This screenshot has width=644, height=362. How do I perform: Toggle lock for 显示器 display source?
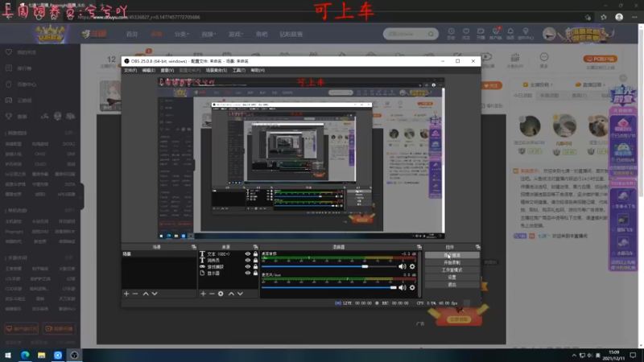pyautogui.click(x=255, y=273)
